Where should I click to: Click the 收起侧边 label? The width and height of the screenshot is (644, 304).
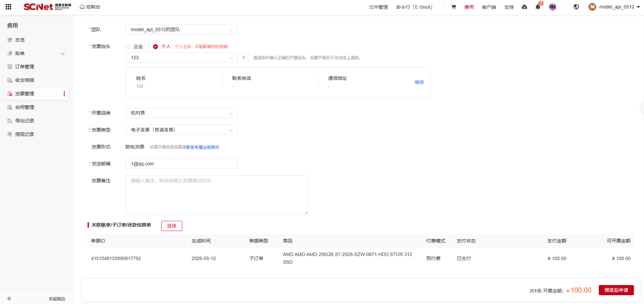pyautogui.click(x=57, y=299)
